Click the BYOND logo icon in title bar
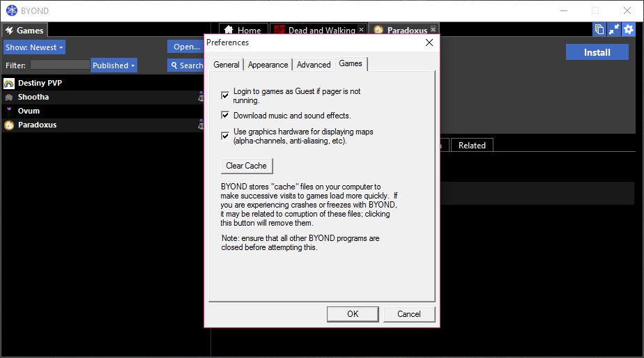This screenshot has height=358, width=644. pos(12,10)
